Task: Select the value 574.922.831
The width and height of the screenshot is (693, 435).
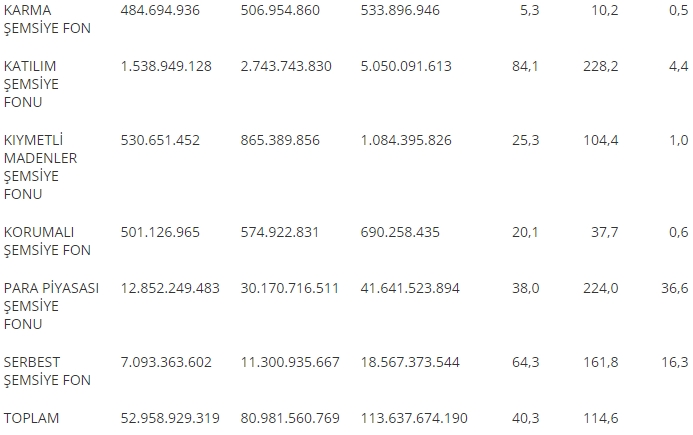Action: coord(280,233)
